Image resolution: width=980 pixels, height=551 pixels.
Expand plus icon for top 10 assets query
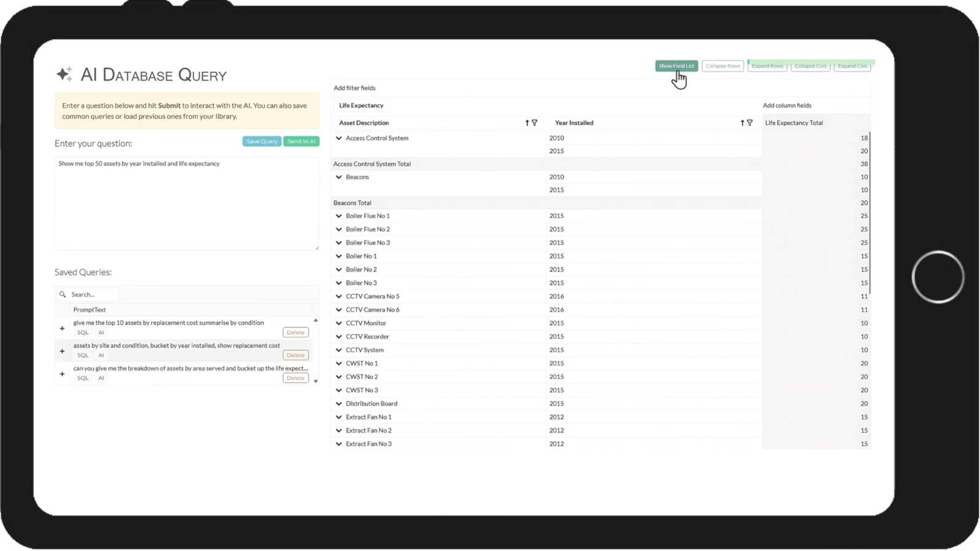click(62, 329)
